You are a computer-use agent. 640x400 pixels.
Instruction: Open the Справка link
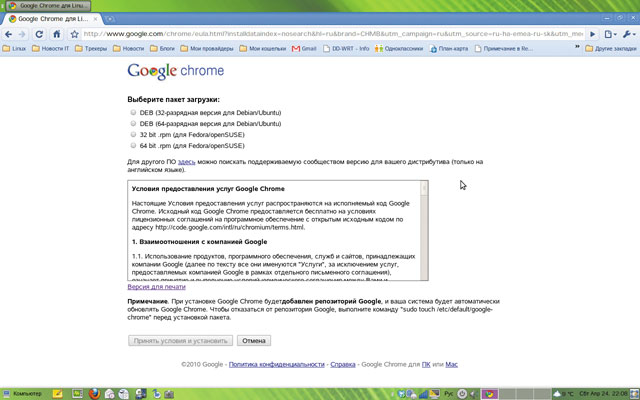(x=343, y=364)
